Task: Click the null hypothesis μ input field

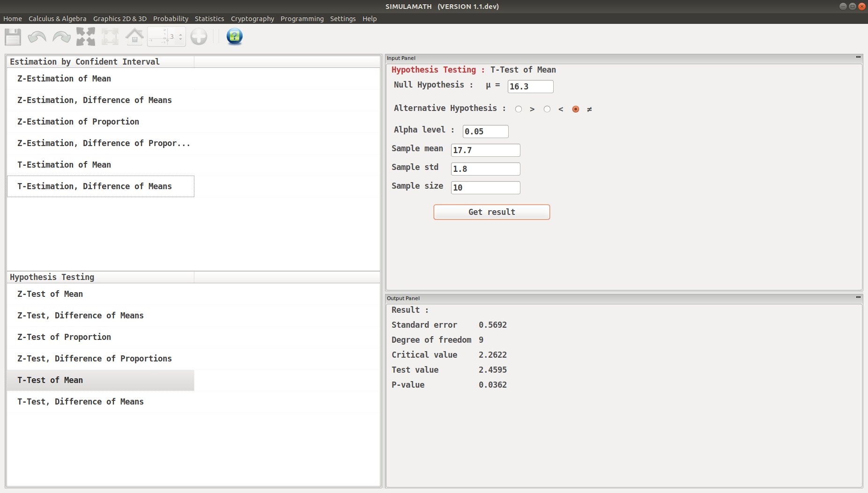Action: 530,87
